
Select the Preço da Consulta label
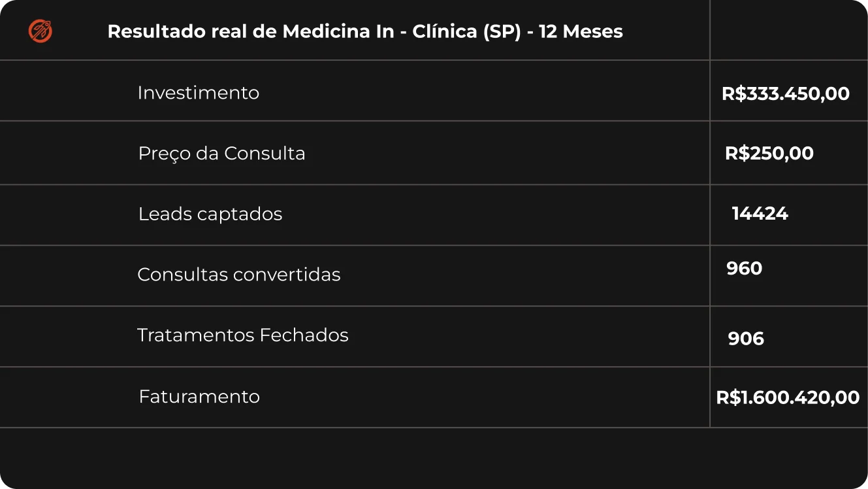pyautogui.click(x=221, y=154)
